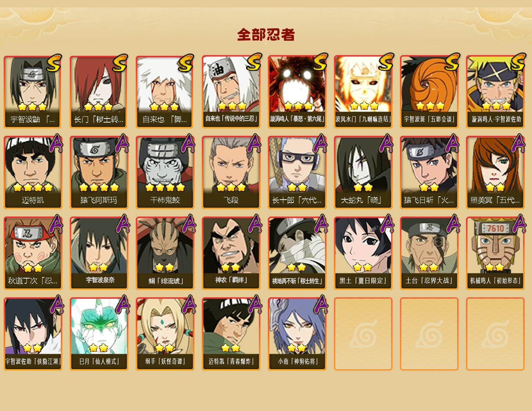Pick 迈特凯「青春爆炸」 card

(x=231, y=334)
